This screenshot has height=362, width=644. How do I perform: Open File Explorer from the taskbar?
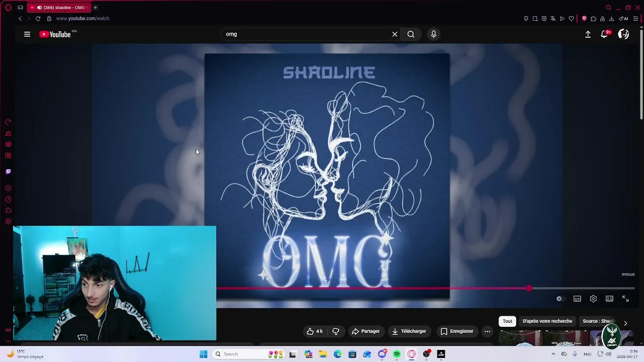323,354
